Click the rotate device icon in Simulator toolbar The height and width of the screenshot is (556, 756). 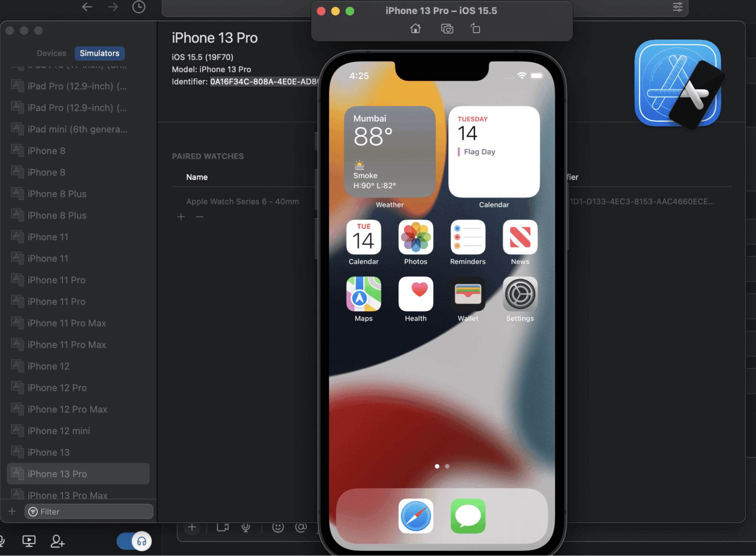(475, 28)
